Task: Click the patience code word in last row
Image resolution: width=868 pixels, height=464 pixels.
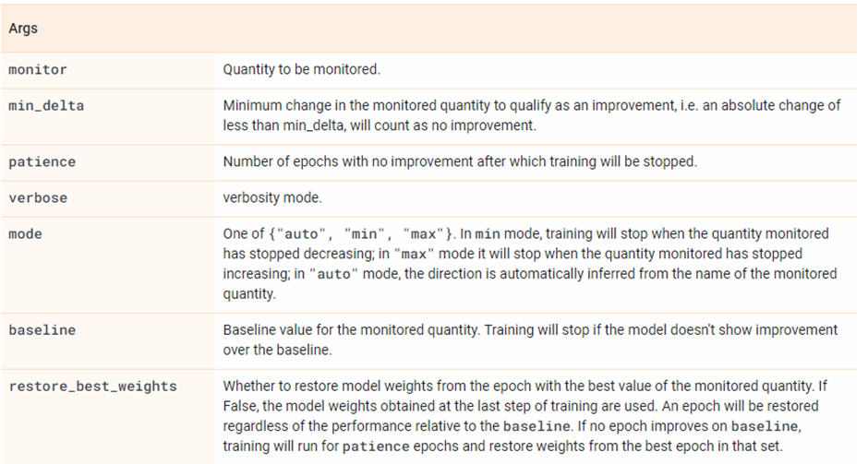Action: point(376,446)
